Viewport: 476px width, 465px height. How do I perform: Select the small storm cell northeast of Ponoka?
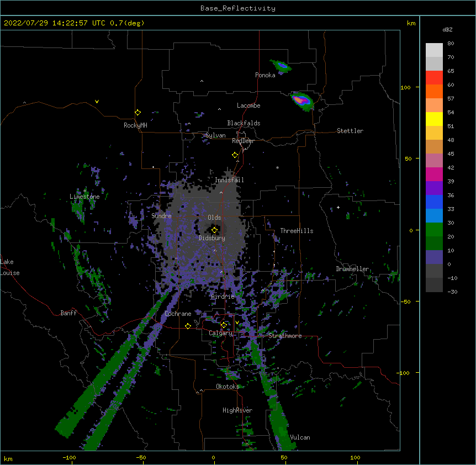(281, 66)
